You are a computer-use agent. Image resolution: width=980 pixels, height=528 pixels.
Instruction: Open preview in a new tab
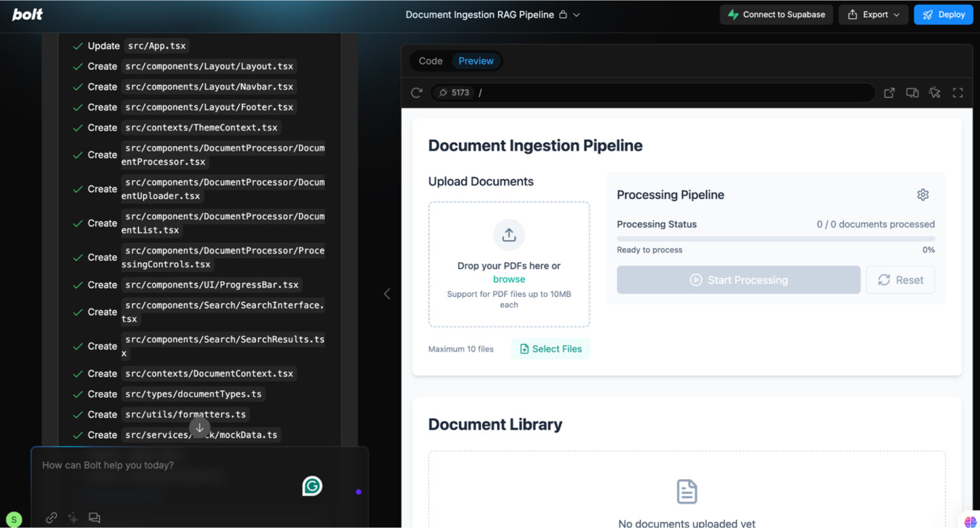889,92
